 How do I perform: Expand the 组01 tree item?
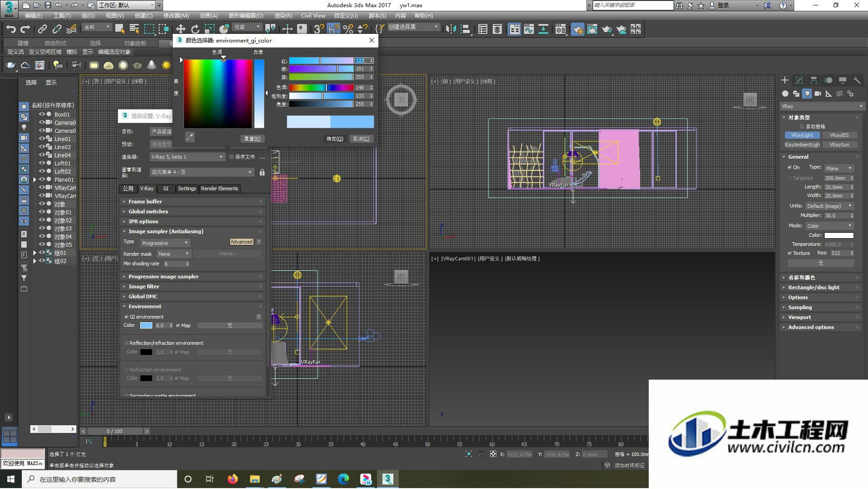click(x=35, y=253)
